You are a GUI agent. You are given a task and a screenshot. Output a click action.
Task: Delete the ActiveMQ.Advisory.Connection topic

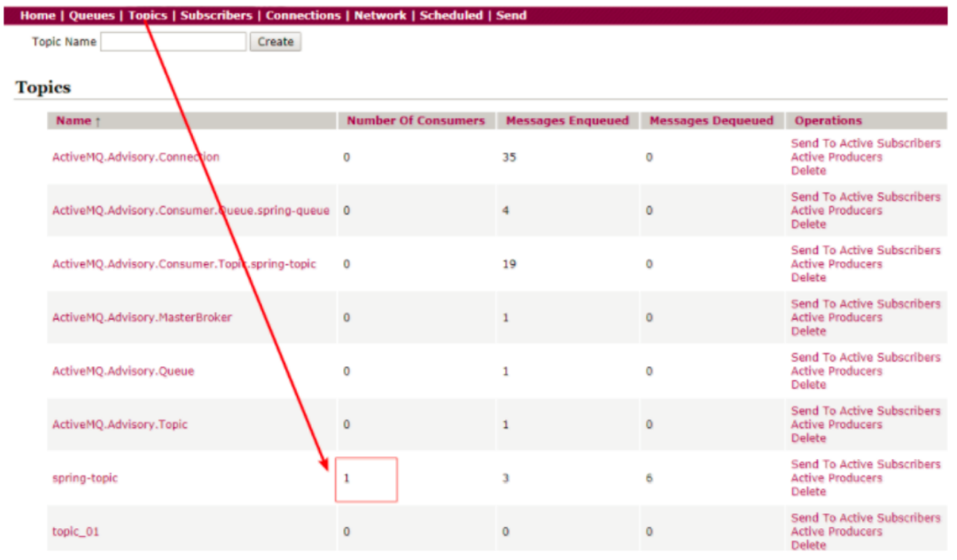pos(808,171)
